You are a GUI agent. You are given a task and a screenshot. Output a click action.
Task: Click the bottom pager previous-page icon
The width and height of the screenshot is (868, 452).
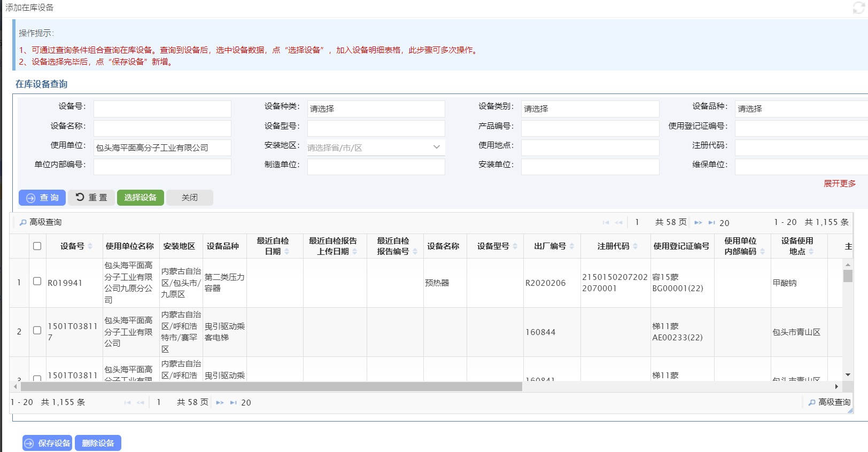click(x=141, y=402)
